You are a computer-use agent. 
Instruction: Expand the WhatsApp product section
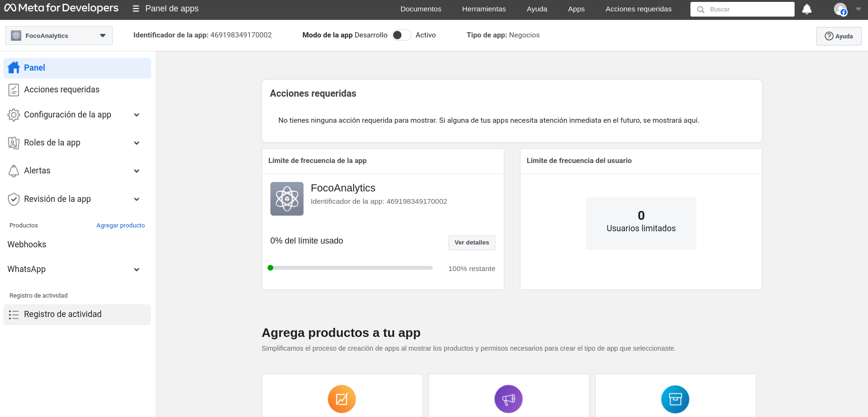tap(137, 269)
